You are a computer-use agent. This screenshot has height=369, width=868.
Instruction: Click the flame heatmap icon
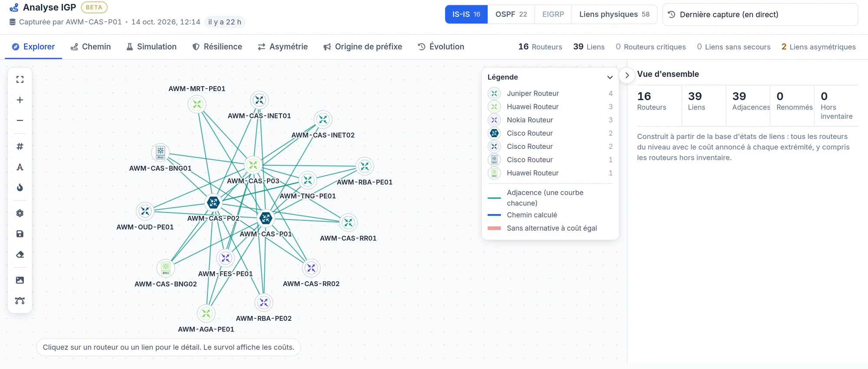[20, 188]
